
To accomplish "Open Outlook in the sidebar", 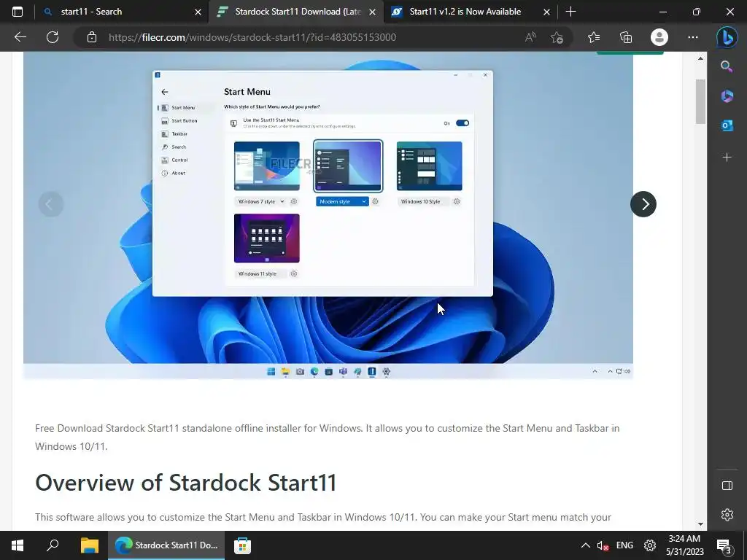I will (x=727, y=125).
